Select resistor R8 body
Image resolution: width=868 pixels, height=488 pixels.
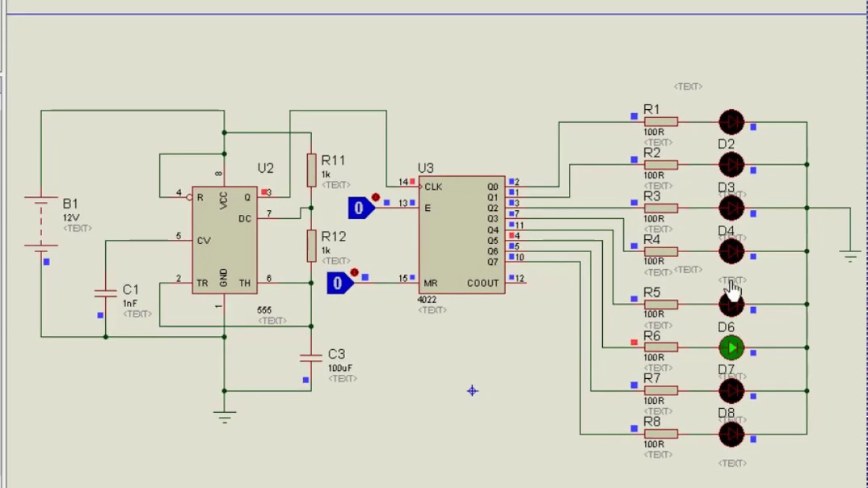(x=660, y=434)
